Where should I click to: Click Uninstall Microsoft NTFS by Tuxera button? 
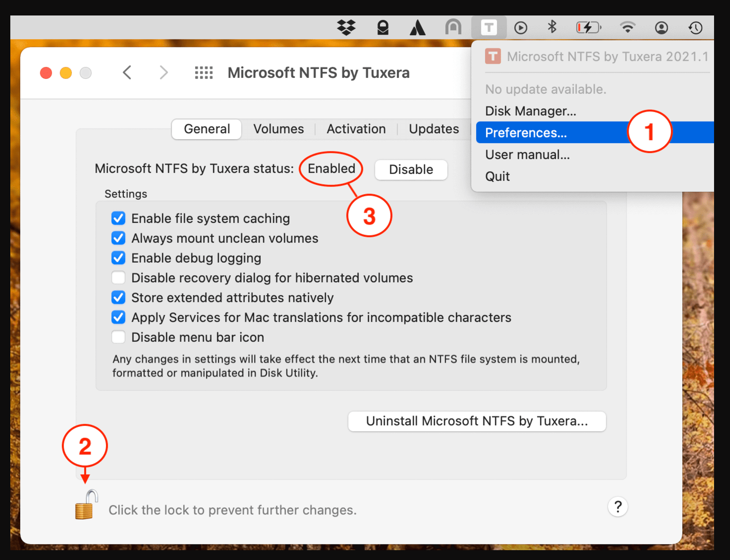477,421
